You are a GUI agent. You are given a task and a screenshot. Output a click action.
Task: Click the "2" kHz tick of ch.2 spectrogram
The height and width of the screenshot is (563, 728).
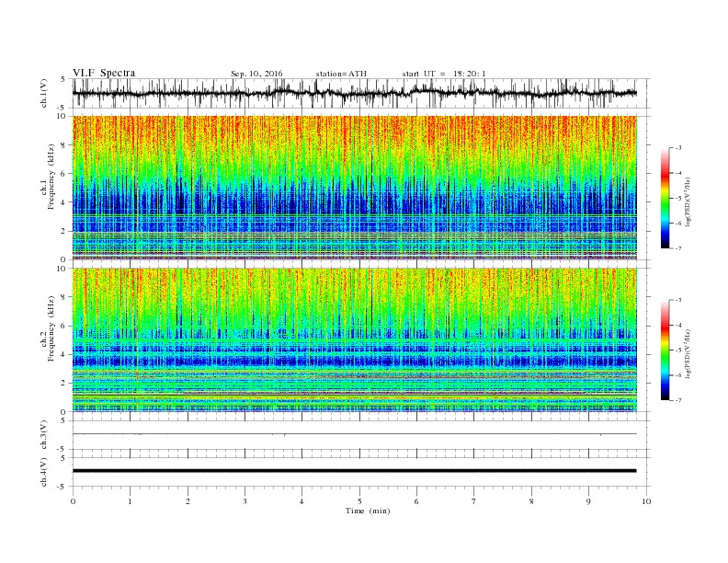pyautogui.click(x=64, y=384)
